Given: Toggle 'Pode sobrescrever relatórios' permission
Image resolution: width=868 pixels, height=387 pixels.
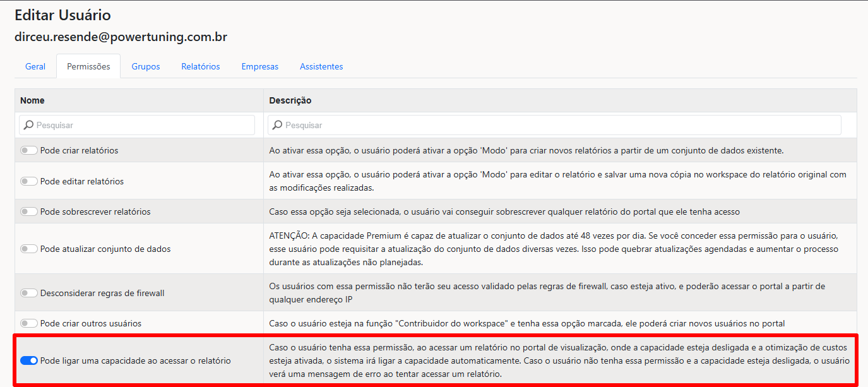Looking at the screenshot, I should [29, 211].
